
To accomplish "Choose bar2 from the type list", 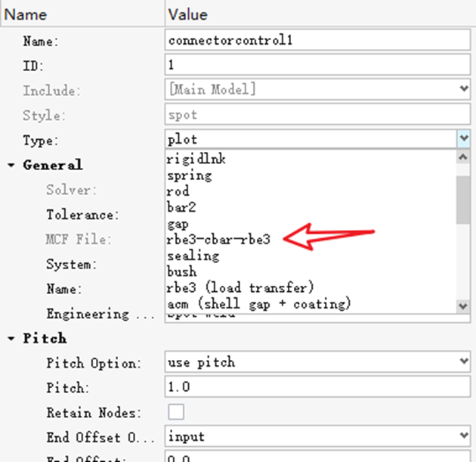I will [181, 207].
